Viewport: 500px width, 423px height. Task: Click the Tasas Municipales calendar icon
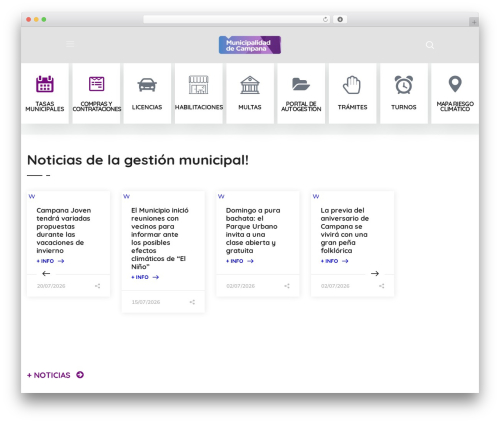click(45, 84)
